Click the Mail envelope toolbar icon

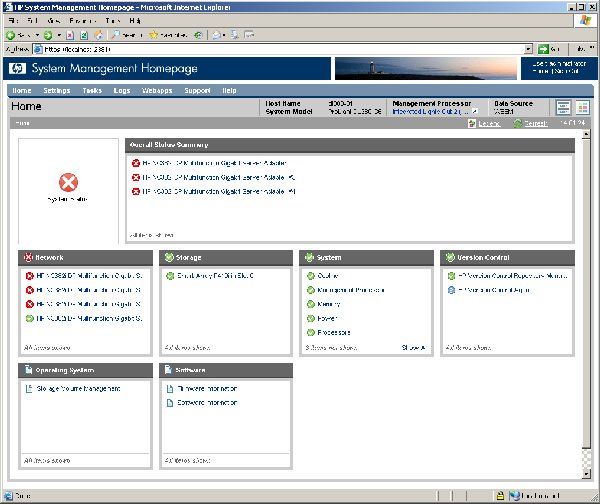(x=217, y=35)
